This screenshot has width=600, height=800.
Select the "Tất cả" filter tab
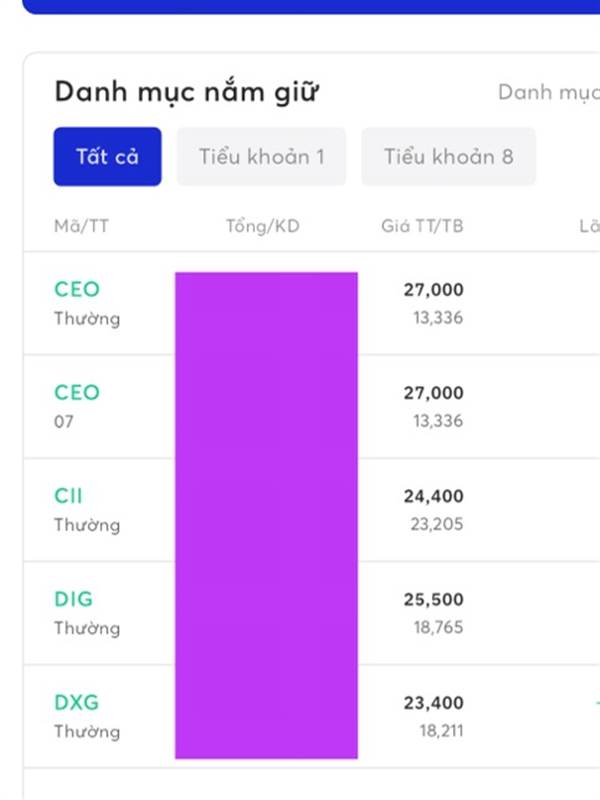(107, 157)
